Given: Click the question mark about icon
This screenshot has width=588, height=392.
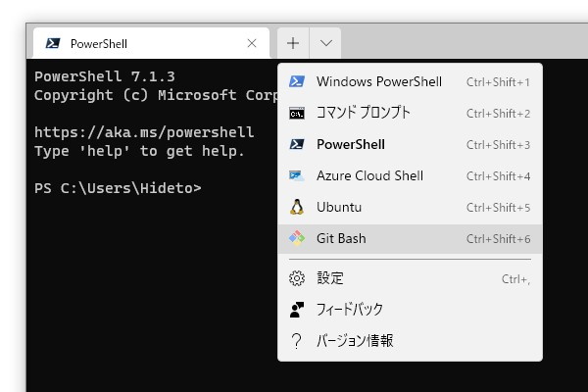Looking at the screenshot, I should click(x=296, y=341).
